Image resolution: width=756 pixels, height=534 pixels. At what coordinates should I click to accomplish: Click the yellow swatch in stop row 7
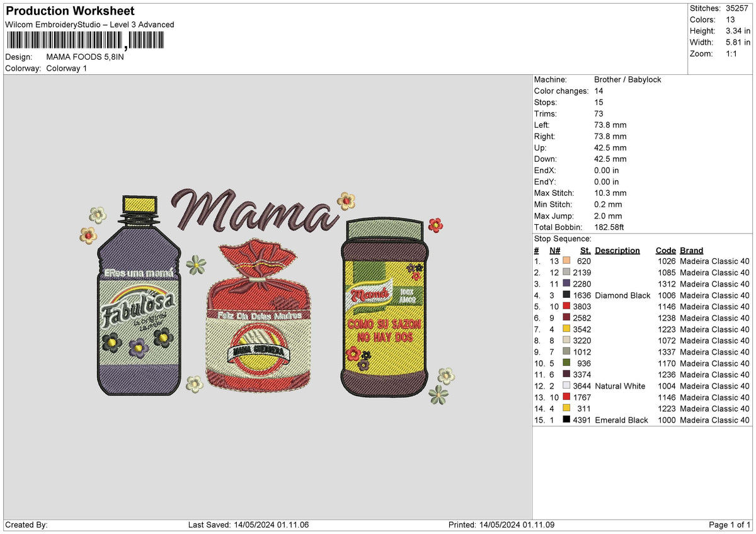[567, 329]
